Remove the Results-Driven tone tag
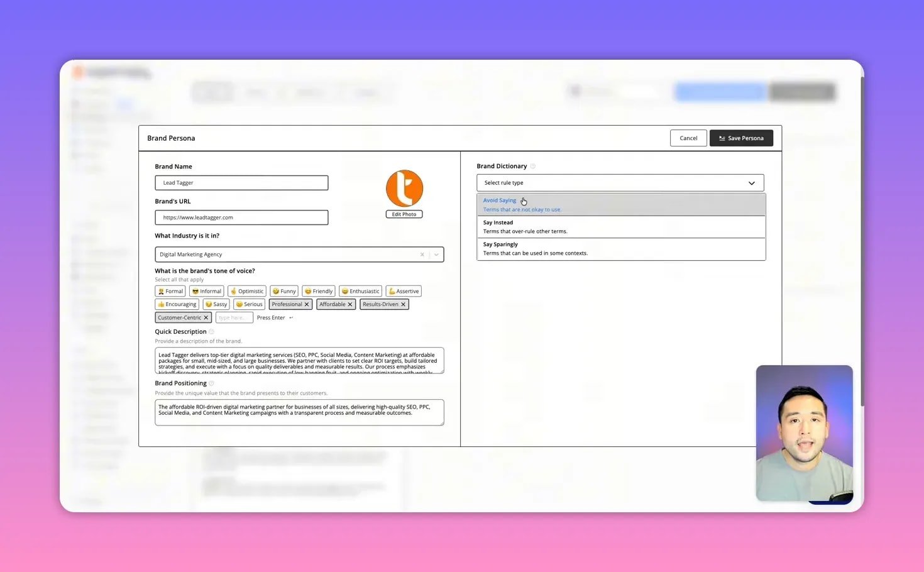 pos(404,304)
